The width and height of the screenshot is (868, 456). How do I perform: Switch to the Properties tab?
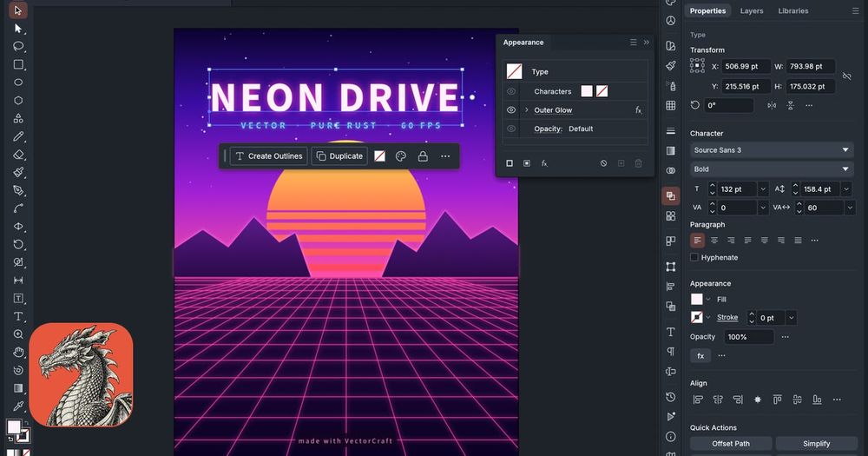707,10
